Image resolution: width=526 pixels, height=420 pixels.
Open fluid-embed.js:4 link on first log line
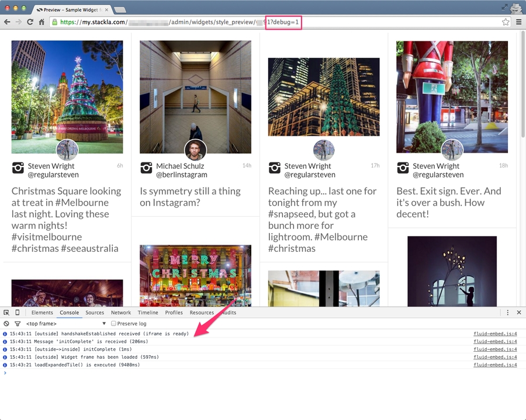click(x=495, y=334)
